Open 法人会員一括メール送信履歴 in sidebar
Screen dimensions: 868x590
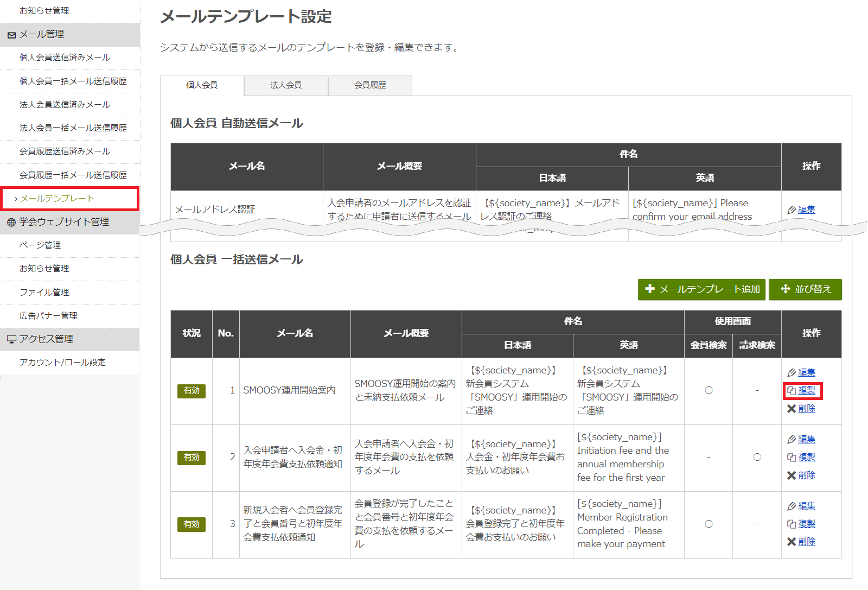click(70, 128)
